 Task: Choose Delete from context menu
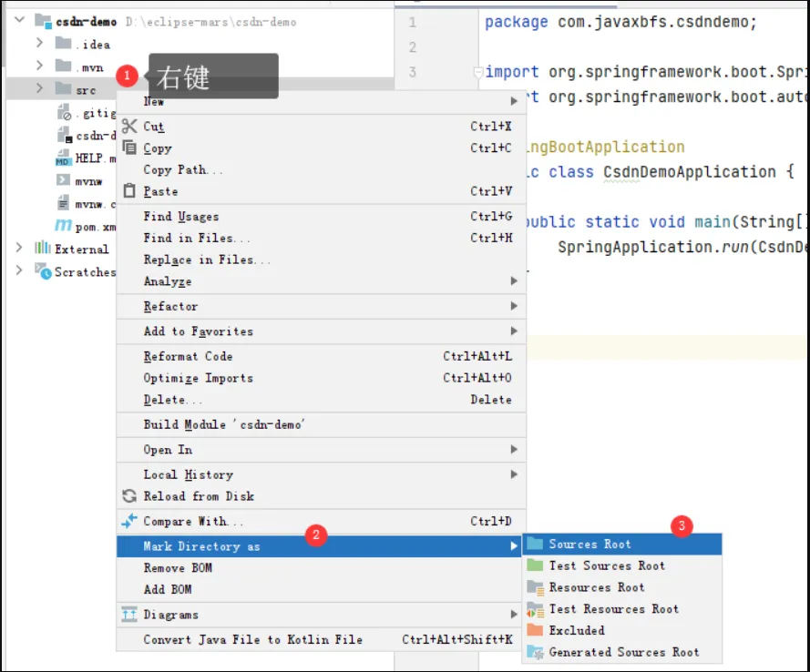pyautogui.click(x=322, y=400)
